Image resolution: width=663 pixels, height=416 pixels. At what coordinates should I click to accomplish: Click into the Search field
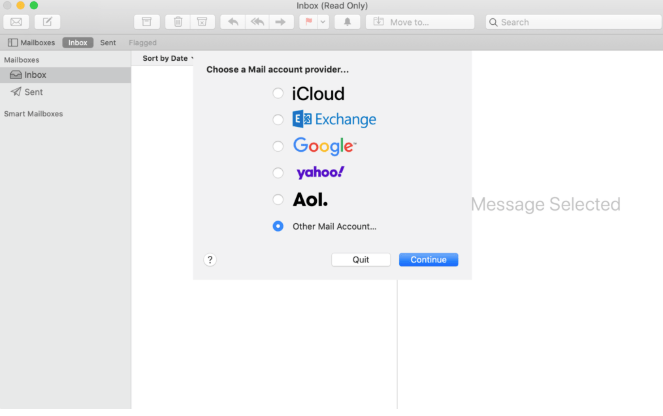574,22
